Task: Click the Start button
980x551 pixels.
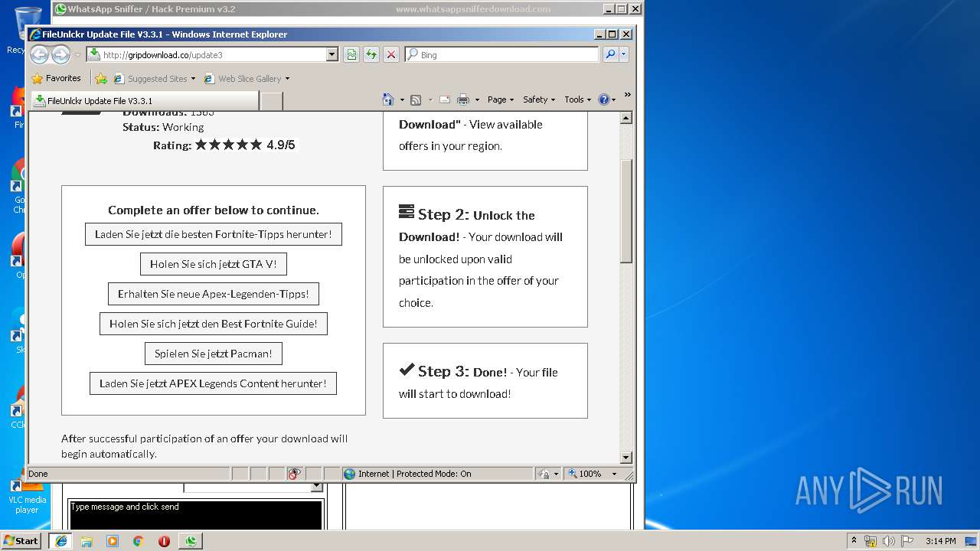Action: (21, 541)
